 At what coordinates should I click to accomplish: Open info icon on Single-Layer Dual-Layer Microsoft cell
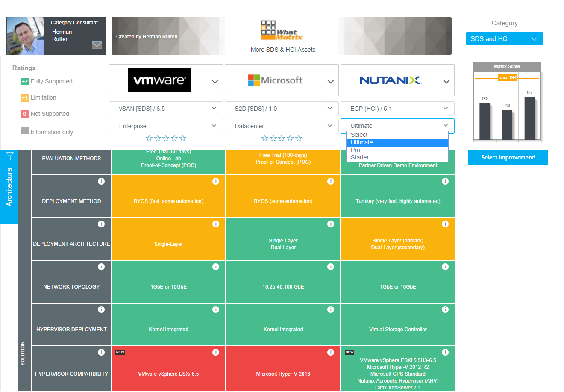point(331,224)
